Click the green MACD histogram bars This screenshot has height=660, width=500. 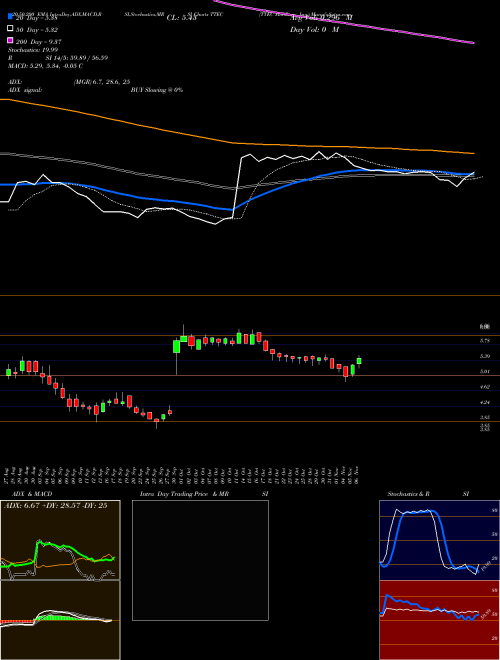coord(55,617)
